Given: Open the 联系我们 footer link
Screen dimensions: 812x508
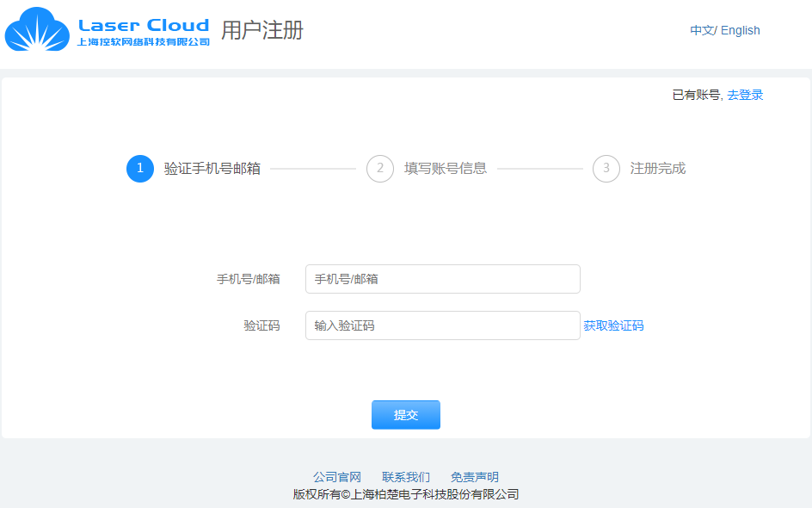Looking at the screenshot, I should click(406, 477).
